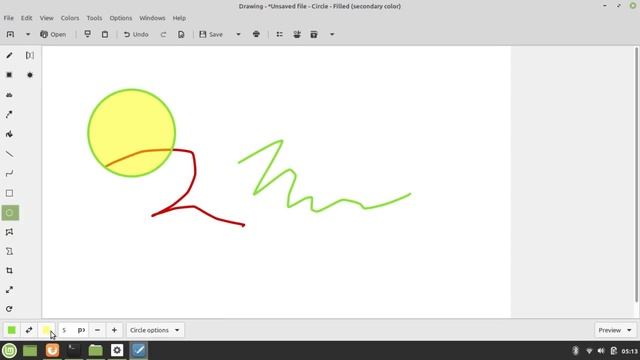This screenshot has width=640, height=360.
Task: Select the Crop tool
Action: pos(9,271)
